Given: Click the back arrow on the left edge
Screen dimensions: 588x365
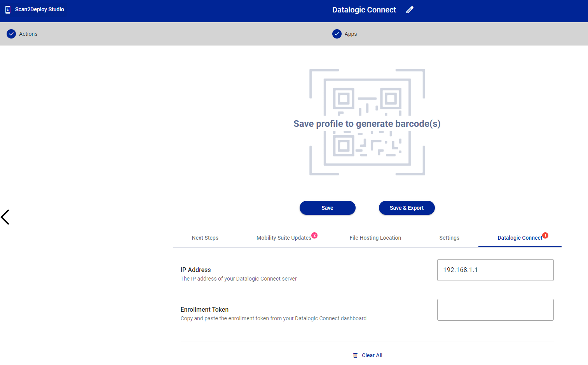Looking at the screenshot, I should coord(5,217).
